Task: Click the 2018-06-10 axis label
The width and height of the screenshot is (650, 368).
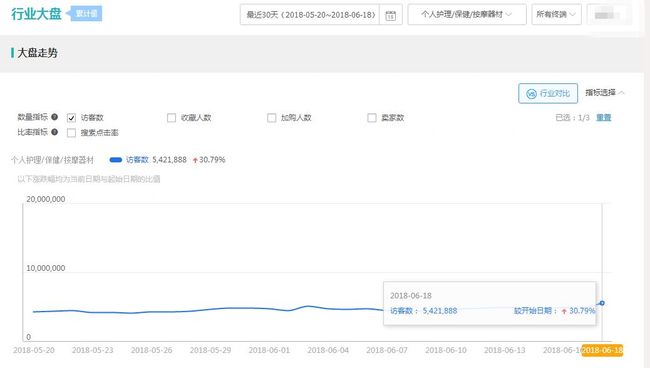Action: pos(446,350)
